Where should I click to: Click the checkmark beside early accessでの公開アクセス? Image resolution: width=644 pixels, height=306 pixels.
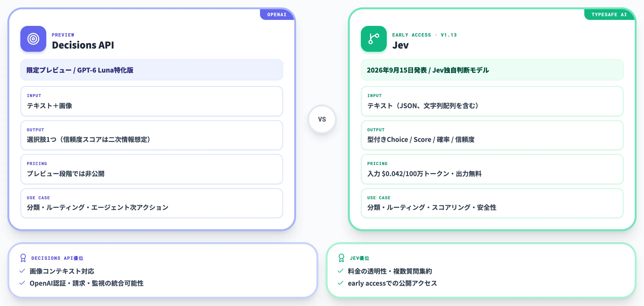tap(340, 283)
